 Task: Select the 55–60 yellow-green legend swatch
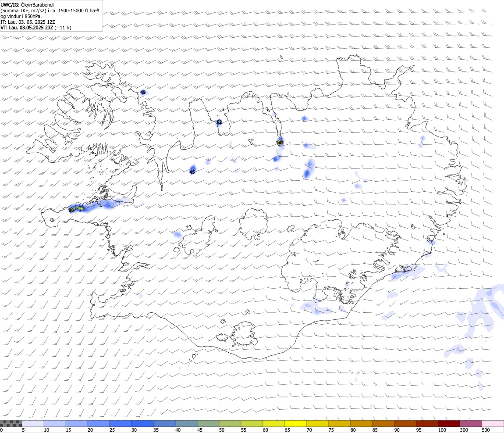pos(252,424)
